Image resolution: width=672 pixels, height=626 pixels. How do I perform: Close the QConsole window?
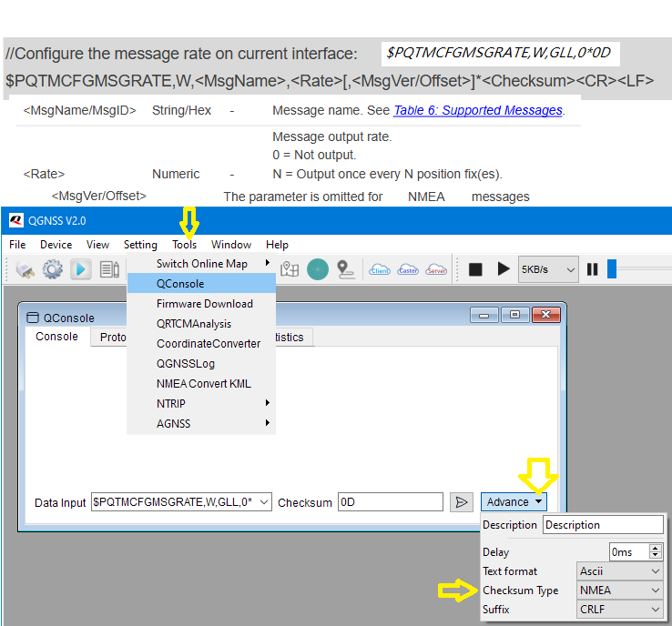tap(545, 315)
